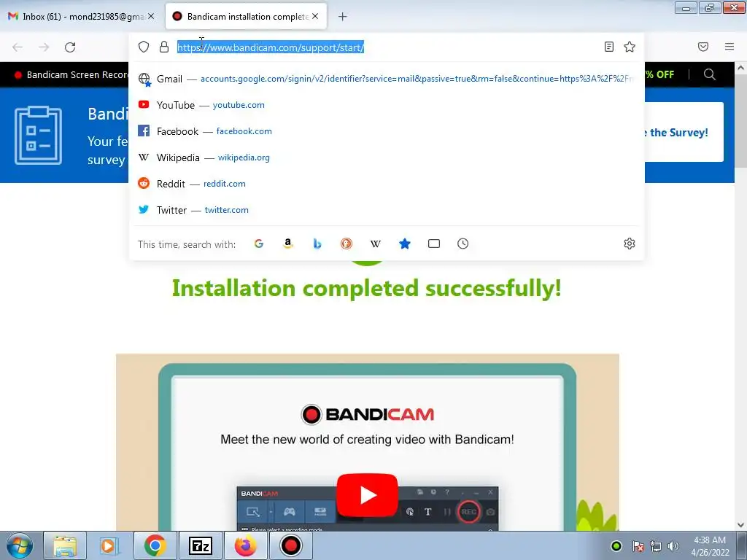This screenshot has width=747, height=560.
Task: Open the Windows Start menu
Action: [20, 545]
